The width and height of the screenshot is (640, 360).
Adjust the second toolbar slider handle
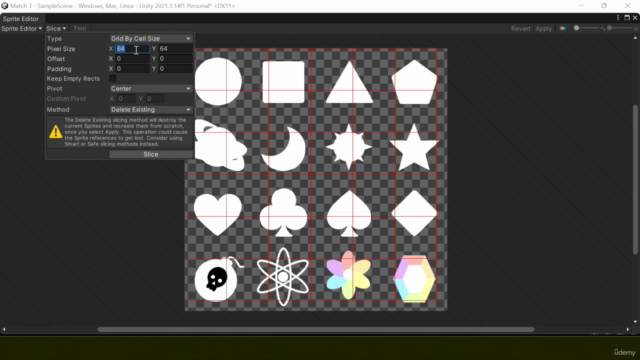point(609,28)
